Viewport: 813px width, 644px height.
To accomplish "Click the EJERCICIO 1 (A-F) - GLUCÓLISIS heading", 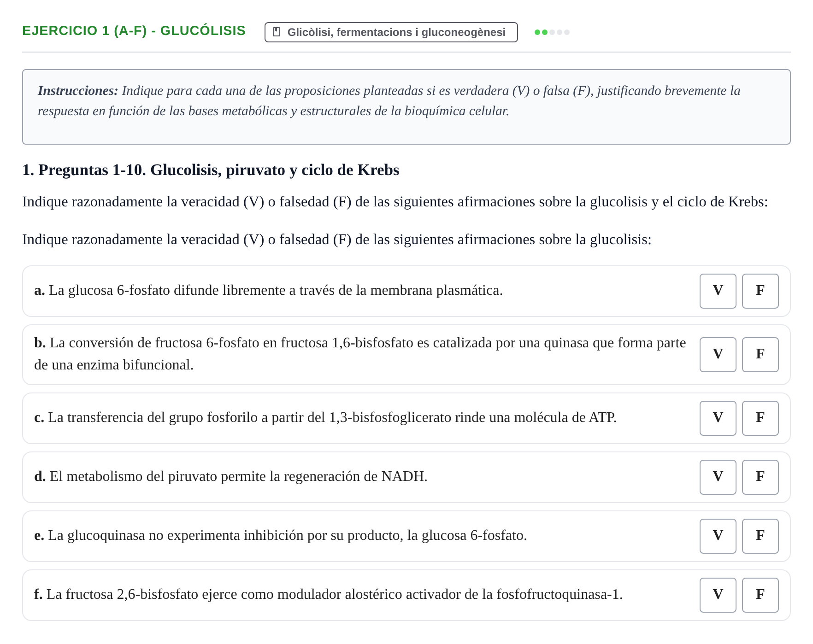I will 134,30.
